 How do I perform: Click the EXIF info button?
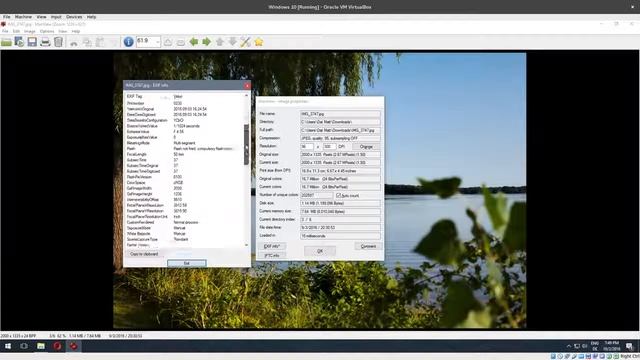point(272,246)
